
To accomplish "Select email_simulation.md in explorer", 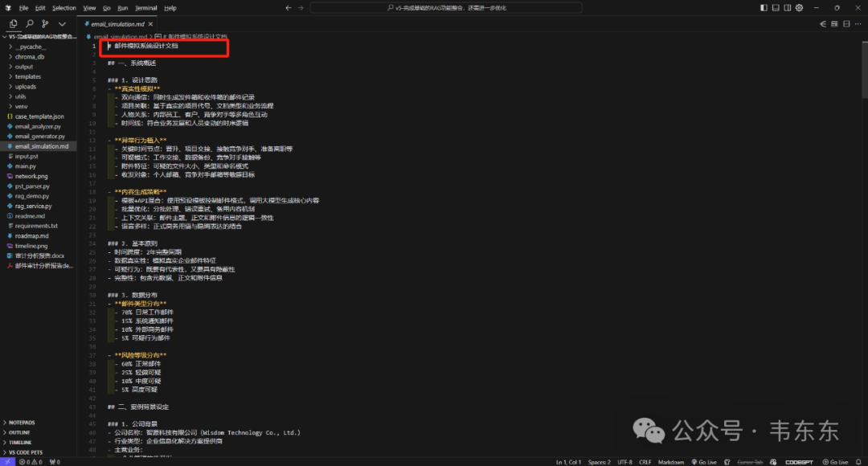I will click(39, 146).
